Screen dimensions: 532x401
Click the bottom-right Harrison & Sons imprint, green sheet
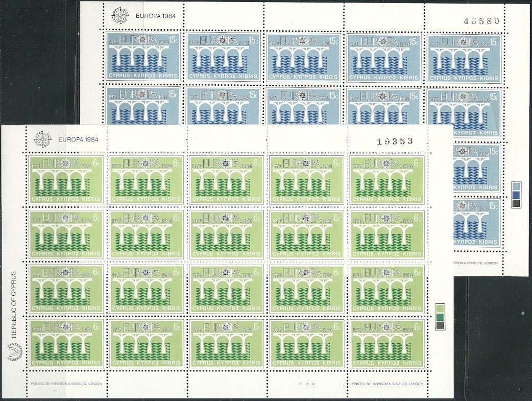[388, 384]
